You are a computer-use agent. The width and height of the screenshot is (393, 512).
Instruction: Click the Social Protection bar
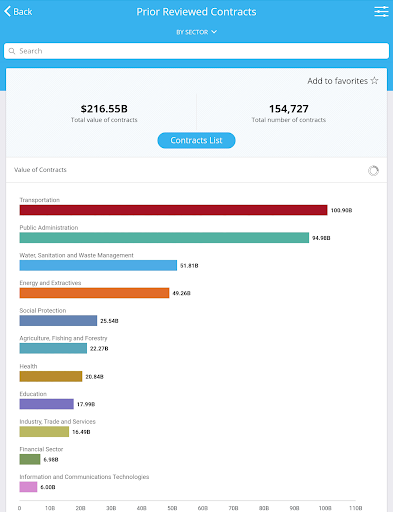[x=58, y=321]
